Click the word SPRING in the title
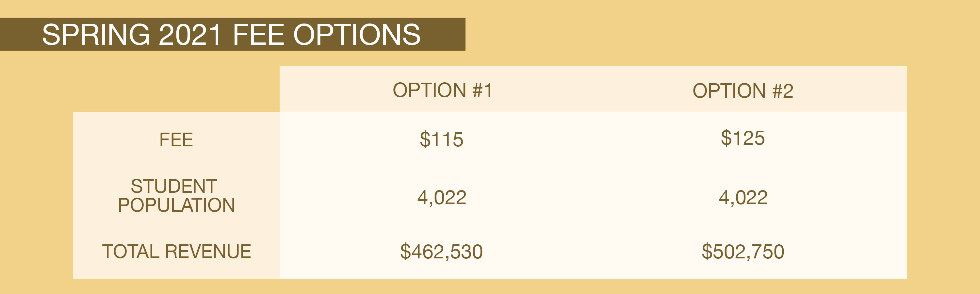980x294 pixels. pyautogui.click(x=96, y=35)
